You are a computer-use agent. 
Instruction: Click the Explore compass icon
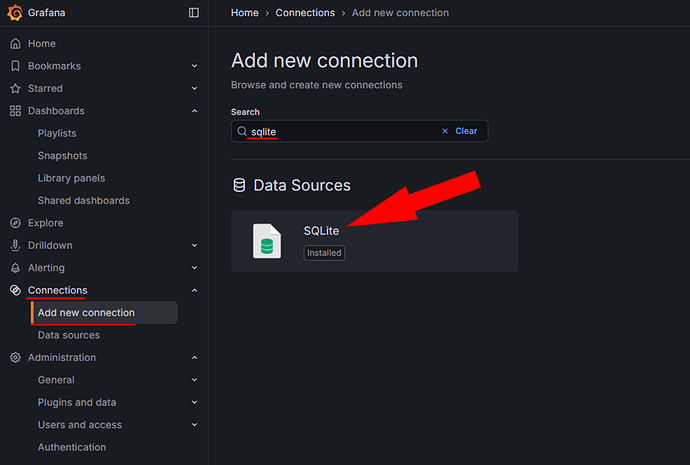click(15, 223)
